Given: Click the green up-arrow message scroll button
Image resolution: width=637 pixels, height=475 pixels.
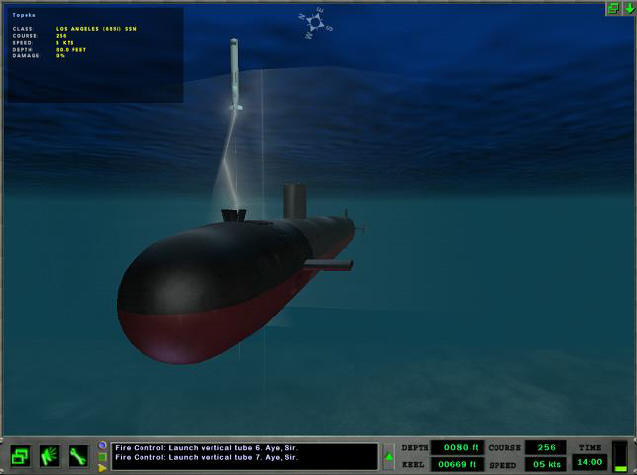Looking at the screenshot, I should [x=389, y=457].
